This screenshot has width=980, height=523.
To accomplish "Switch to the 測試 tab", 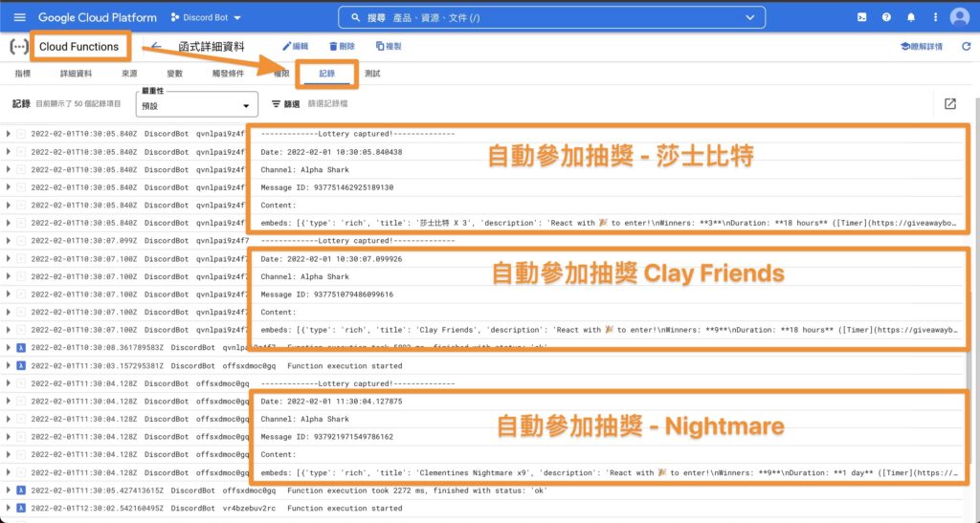I will tap(372, 74).
